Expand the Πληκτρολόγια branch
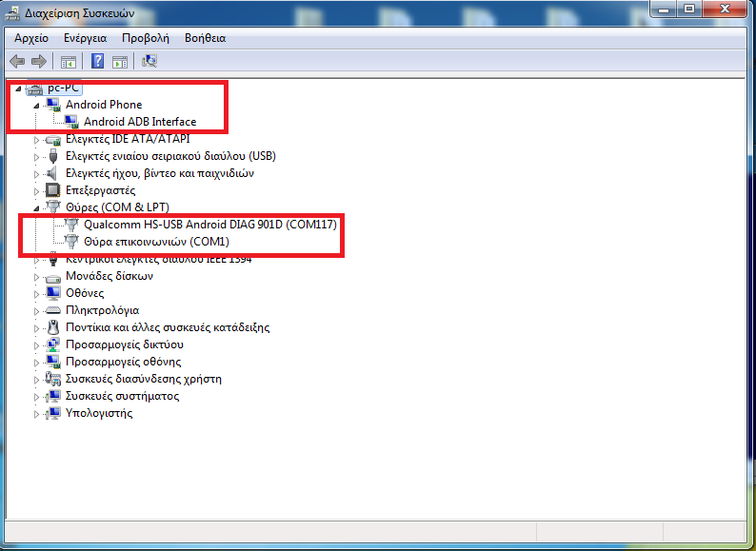The height and width of the screenshot is (551, 756). 36,311
